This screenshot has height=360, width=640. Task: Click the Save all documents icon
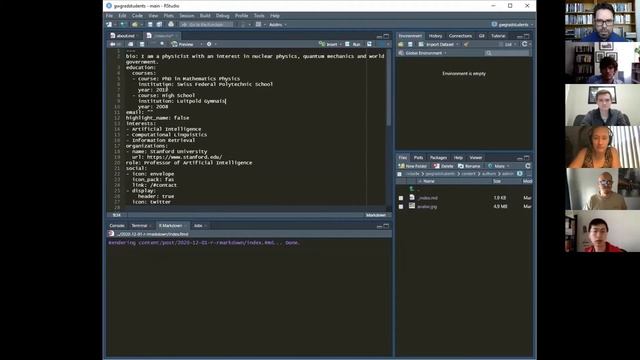point(159,24)
